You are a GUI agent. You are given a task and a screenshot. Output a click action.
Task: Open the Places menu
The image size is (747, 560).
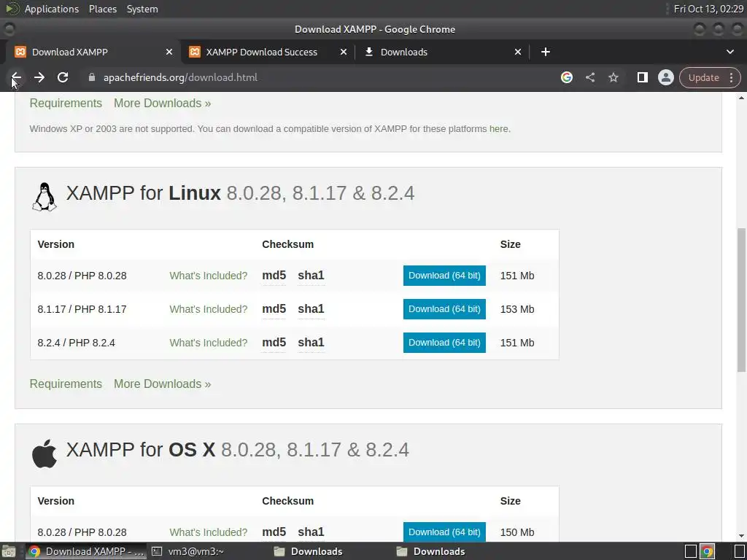102,9
